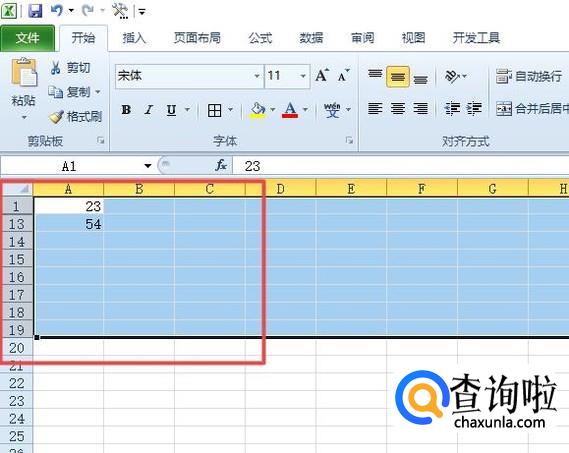Switch to the 插入 ribbon tab
Image resolution: width=569 pixels, height=453 pixels.
(134, 38)
